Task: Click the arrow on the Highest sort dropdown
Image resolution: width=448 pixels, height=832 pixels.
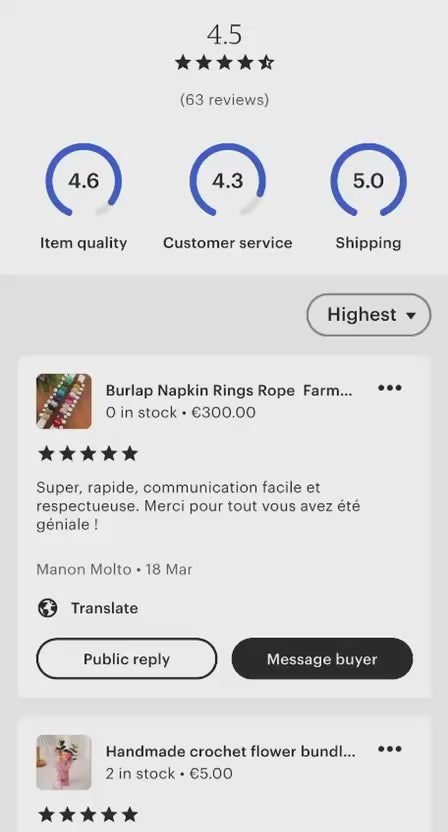Action: (x=410, y=315)
